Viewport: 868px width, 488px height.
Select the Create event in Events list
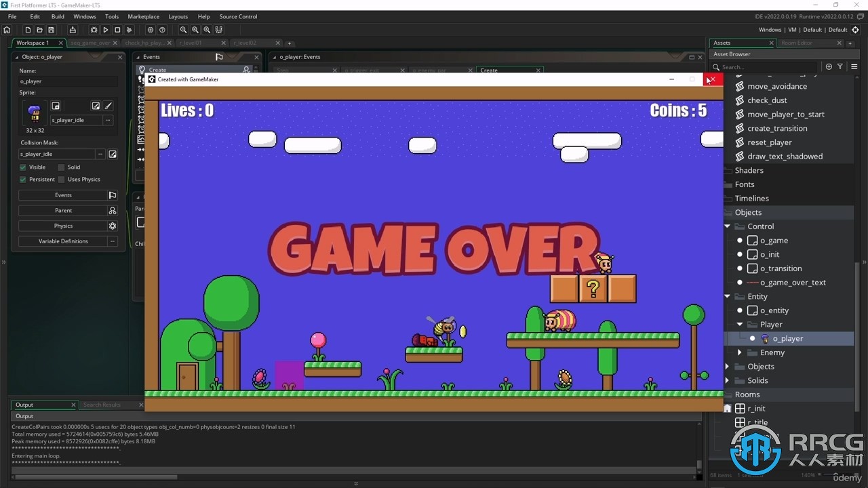click(x=157, y=70)
